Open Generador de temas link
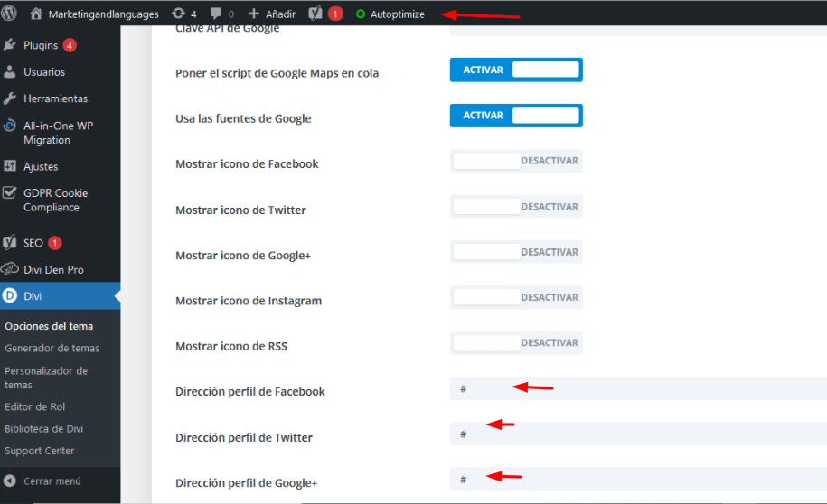 (x=52, y=348)
